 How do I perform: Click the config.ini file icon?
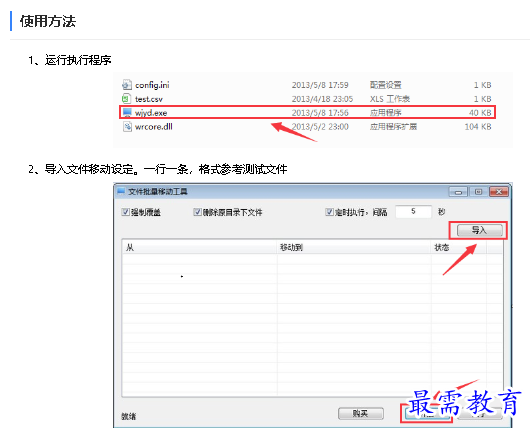127,85
